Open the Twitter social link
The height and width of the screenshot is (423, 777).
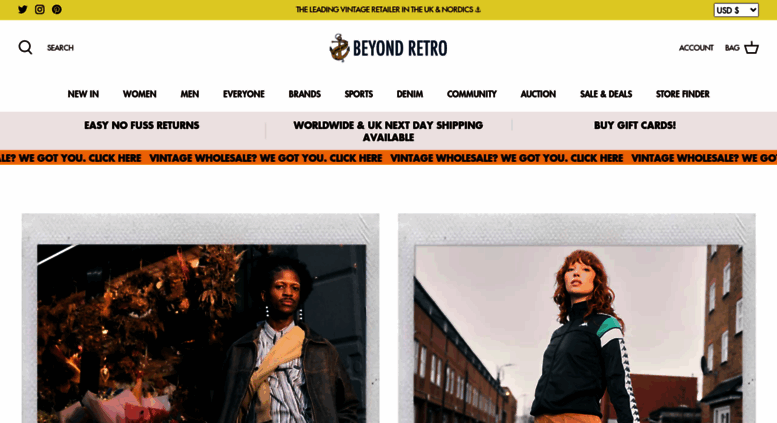pos(22,9)
